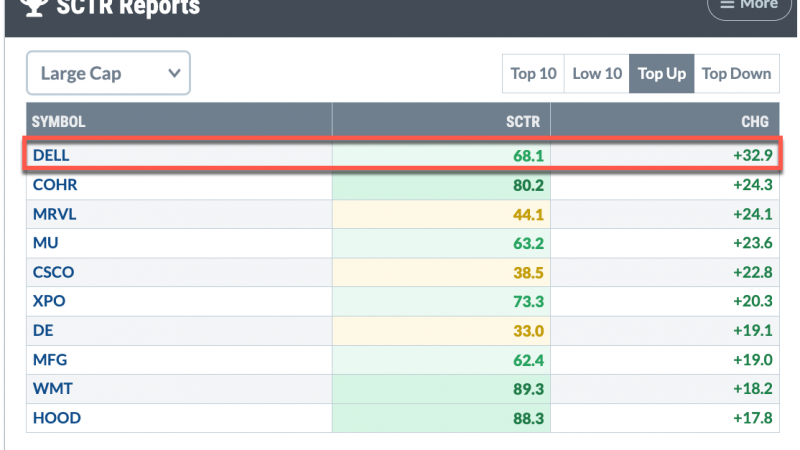This screenshot has width=800, height=450.
Task: Open the MRVL symbol link
Action: click(55, 214)
